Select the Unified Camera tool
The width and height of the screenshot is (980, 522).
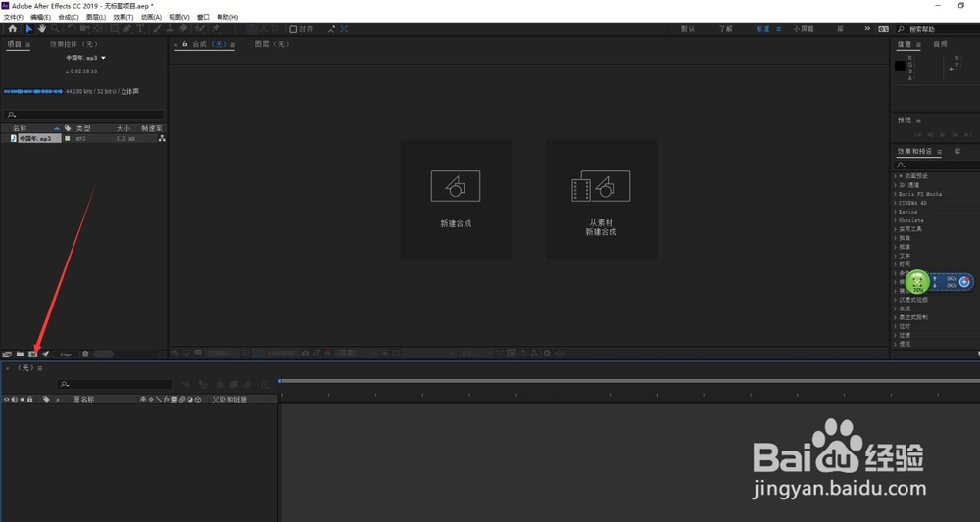(85, 28)
